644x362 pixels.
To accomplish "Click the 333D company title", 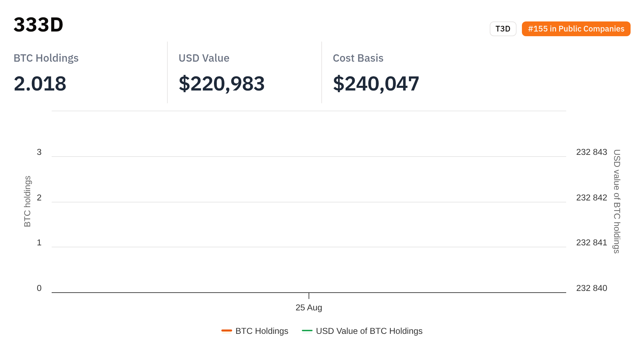I will pyautogui.click(x=39, y=25).
